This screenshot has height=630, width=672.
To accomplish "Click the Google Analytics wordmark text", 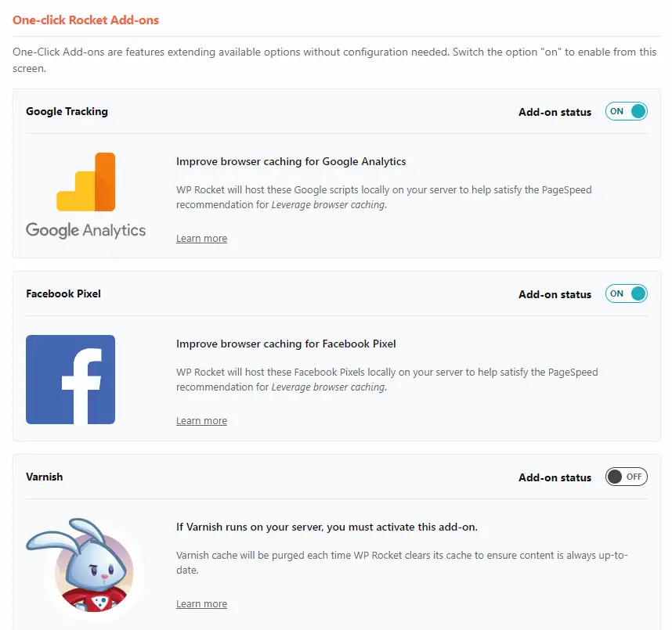I will (x=85, y=230).
